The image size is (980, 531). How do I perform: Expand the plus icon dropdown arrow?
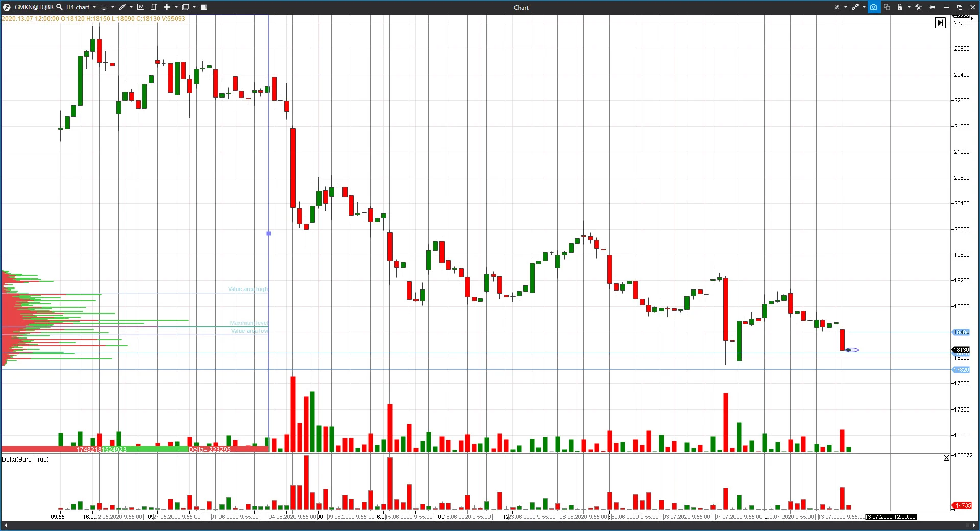click(176, 7)
